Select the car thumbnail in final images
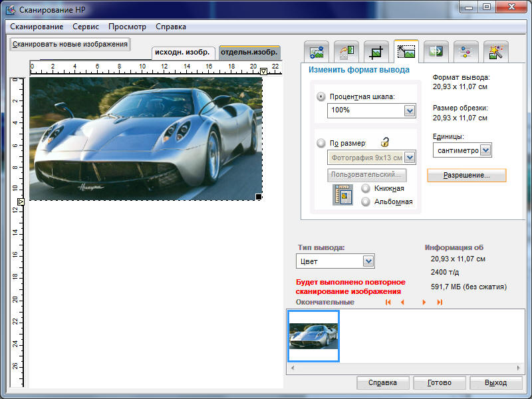The image size is (532, 399). click(313, 336)
